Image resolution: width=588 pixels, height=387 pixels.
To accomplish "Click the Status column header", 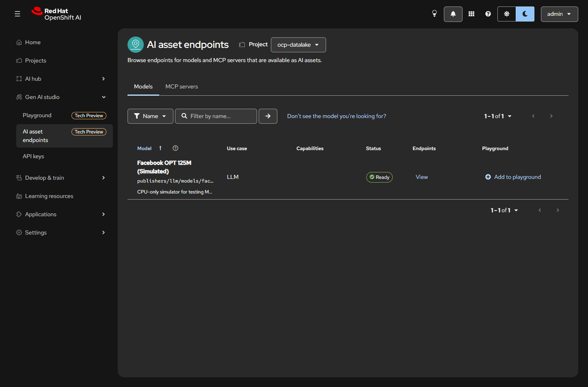I will pyautogui.click(x=374, y=148).
